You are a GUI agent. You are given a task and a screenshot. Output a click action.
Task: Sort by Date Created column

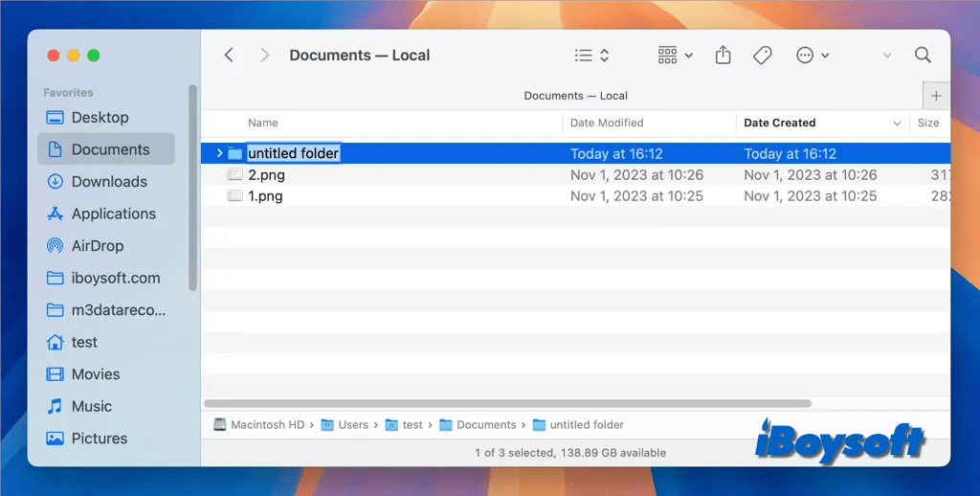point(779,123)
